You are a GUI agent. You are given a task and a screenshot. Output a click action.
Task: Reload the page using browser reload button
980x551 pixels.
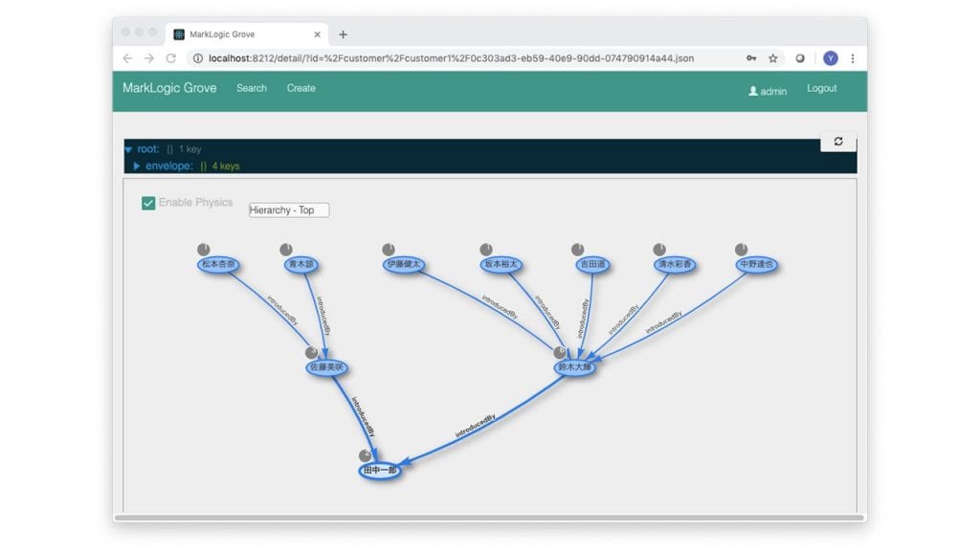(171, 58)
